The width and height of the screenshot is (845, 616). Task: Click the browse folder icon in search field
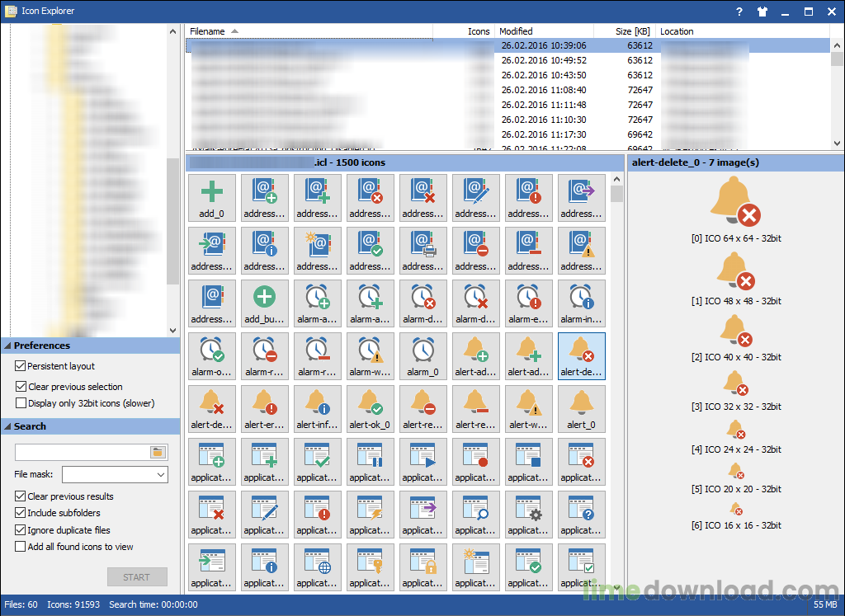pyautogui.click(x=158, y=452)
